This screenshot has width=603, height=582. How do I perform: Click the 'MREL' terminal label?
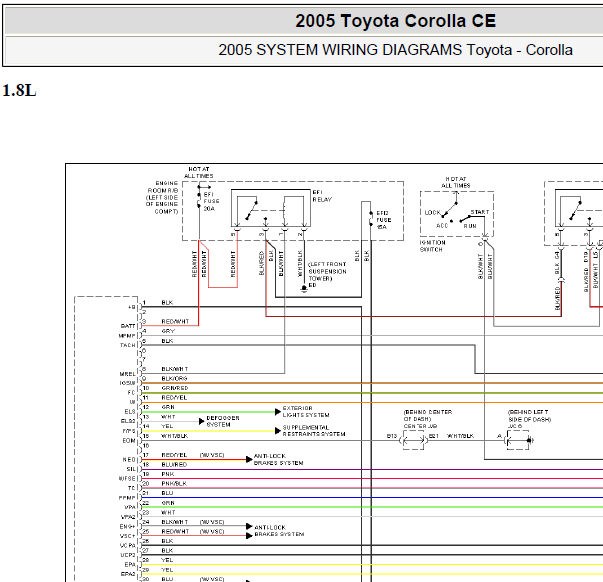[127, 374]
